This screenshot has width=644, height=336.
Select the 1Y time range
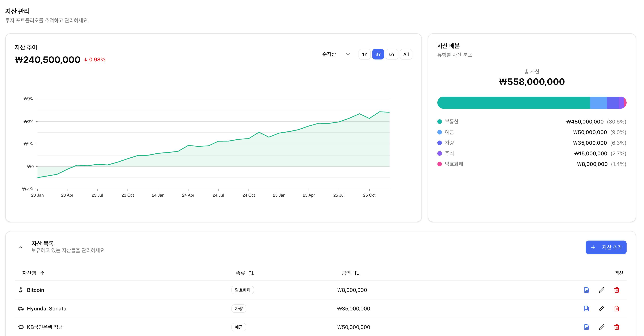[364, 54]
